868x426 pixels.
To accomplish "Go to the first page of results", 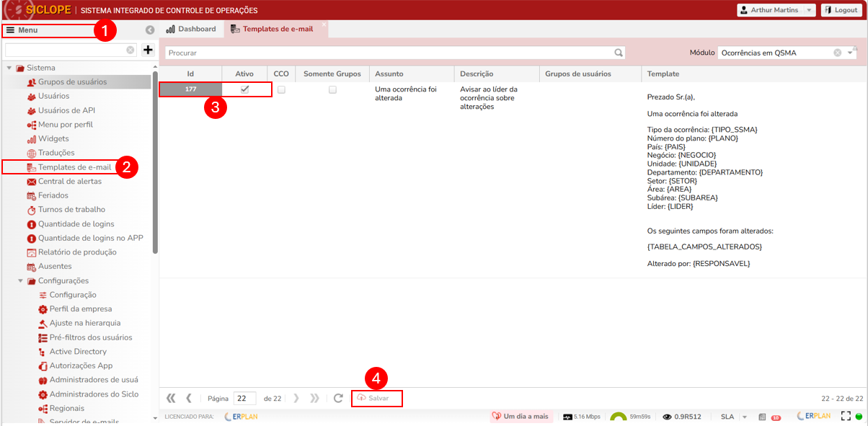I will pyautogui.click(x=171, y=398).
